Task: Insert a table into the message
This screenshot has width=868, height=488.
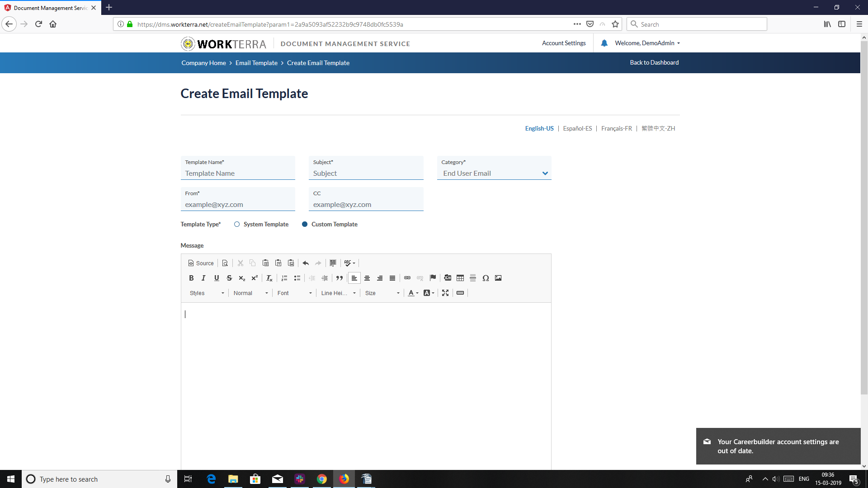Action: click(460, 278)
